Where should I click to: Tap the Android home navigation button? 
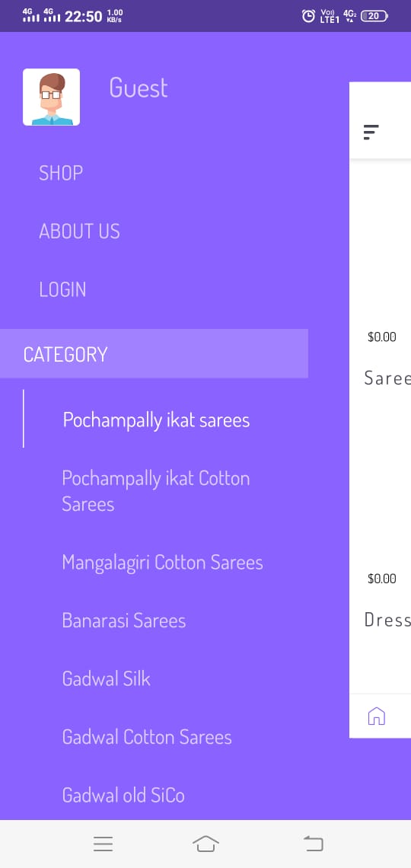[205, 844]
